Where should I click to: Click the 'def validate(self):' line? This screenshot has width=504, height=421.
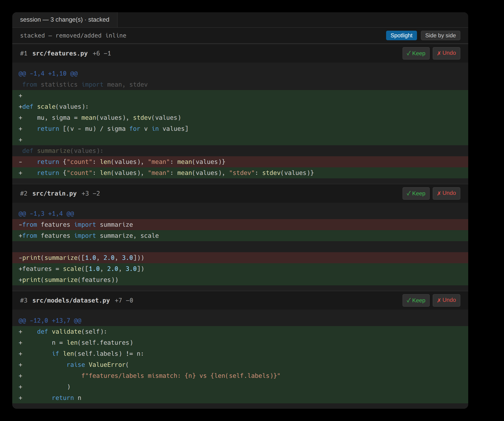click(x=240, y=332)
